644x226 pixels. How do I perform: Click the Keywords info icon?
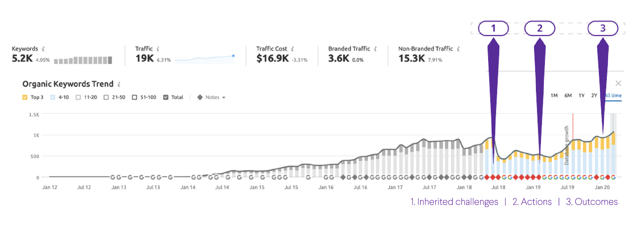point(43,49)
